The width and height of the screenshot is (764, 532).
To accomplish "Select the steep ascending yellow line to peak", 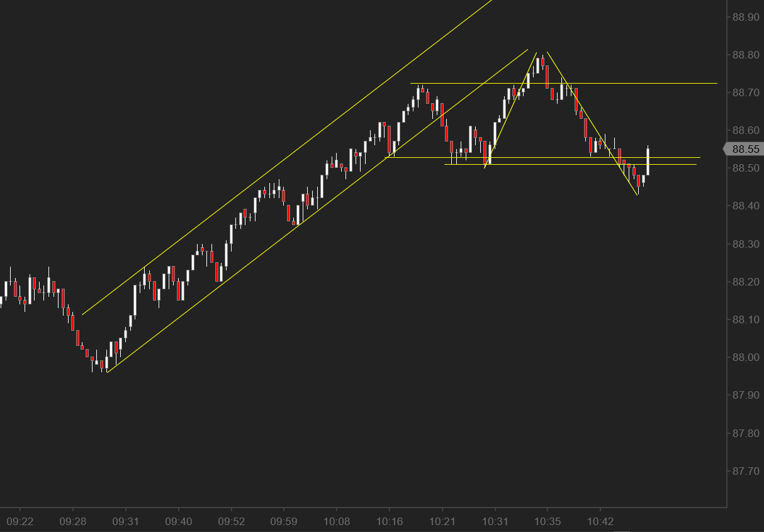I will pos(510,110).
